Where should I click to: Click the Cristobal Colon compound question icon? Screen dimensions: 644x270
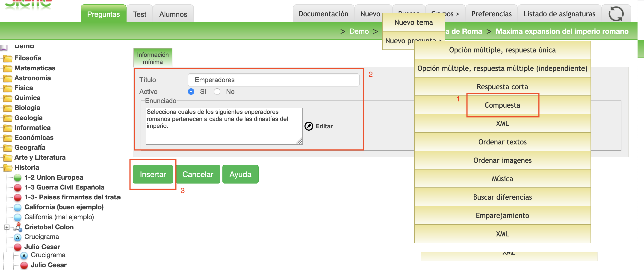[x=18, y=227]
